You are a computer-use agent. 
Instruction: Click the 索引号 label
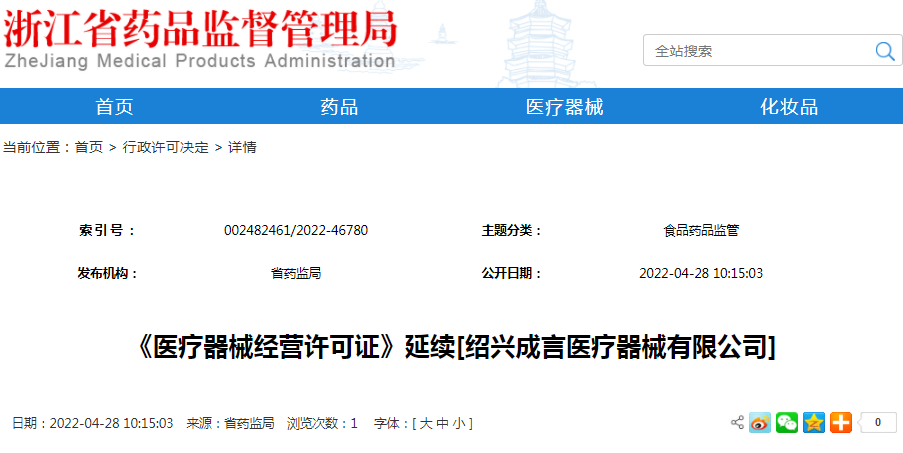(x=107, y=231)
